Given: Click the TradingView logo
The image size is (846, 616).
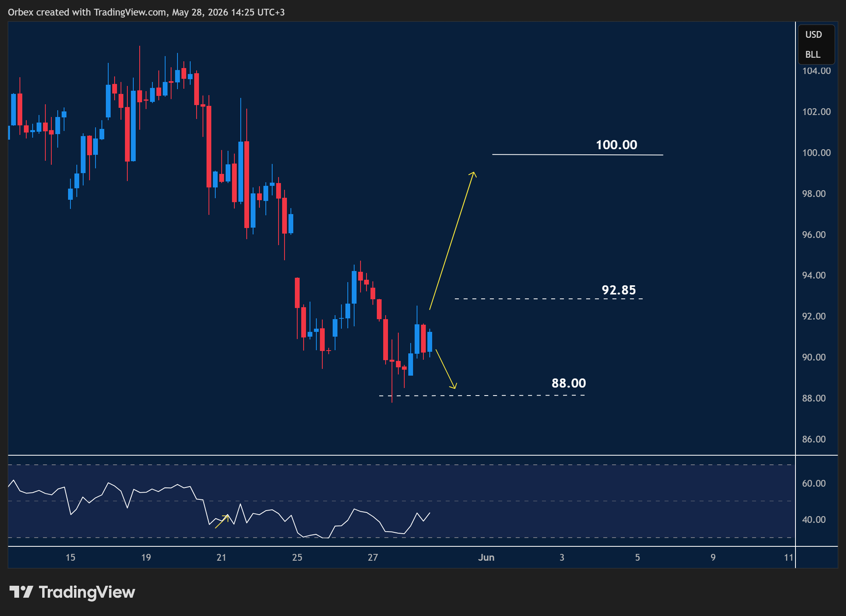Looking at the screenshot, I should pos(72,592).
